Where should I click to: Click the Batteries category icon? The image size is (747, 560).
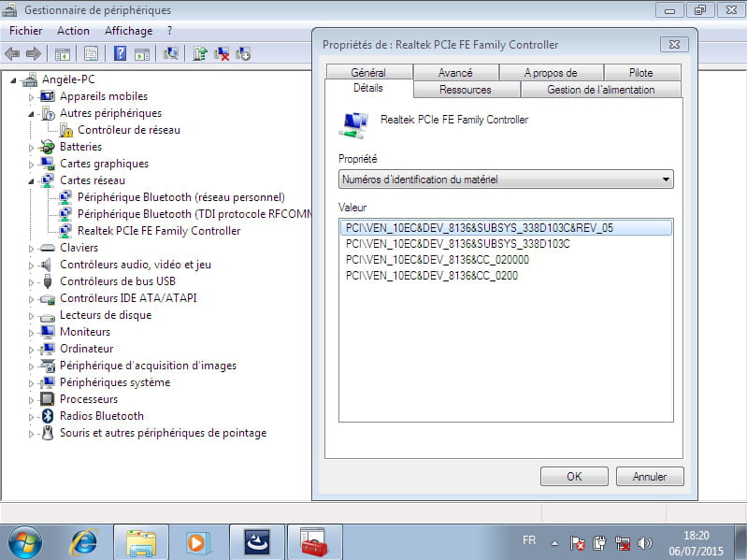(x=47, y=147)
